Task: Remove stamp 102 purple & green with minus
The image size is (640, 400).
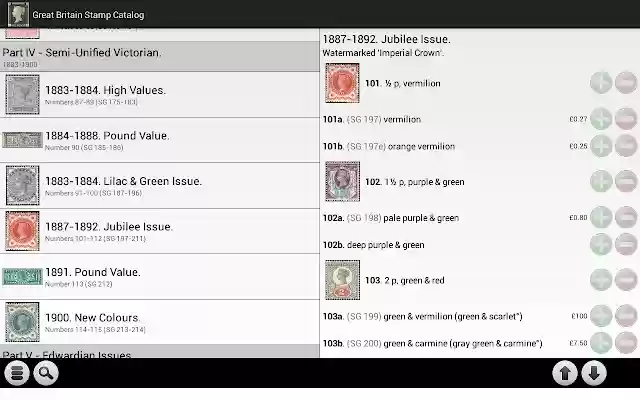Action: click(x=626, y=181)
